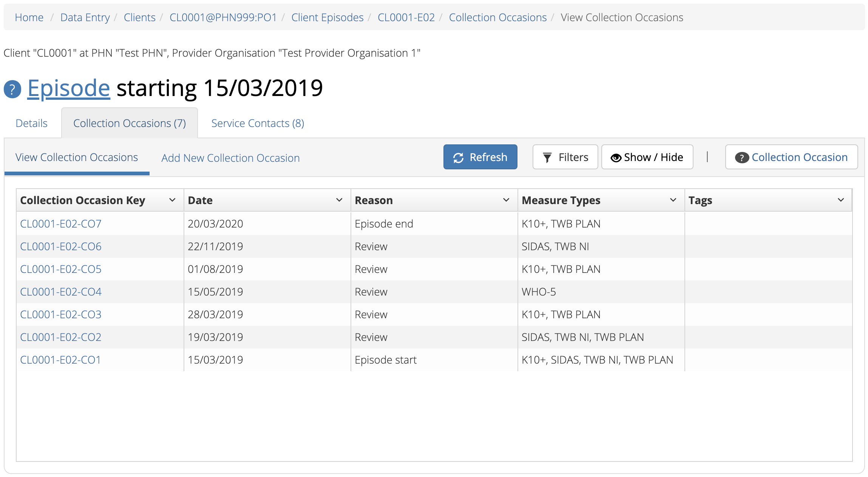Click the help icon beside Episode heading
This screenshot has height=477, width=868.
pos(12,90)
